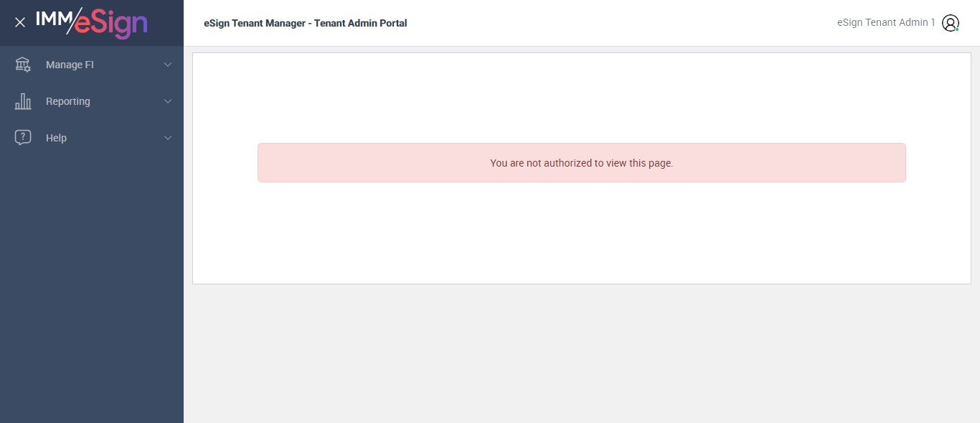Close the sidebar with the X icon
Viewport: 980px width, 423px height.
click(20, 22)
